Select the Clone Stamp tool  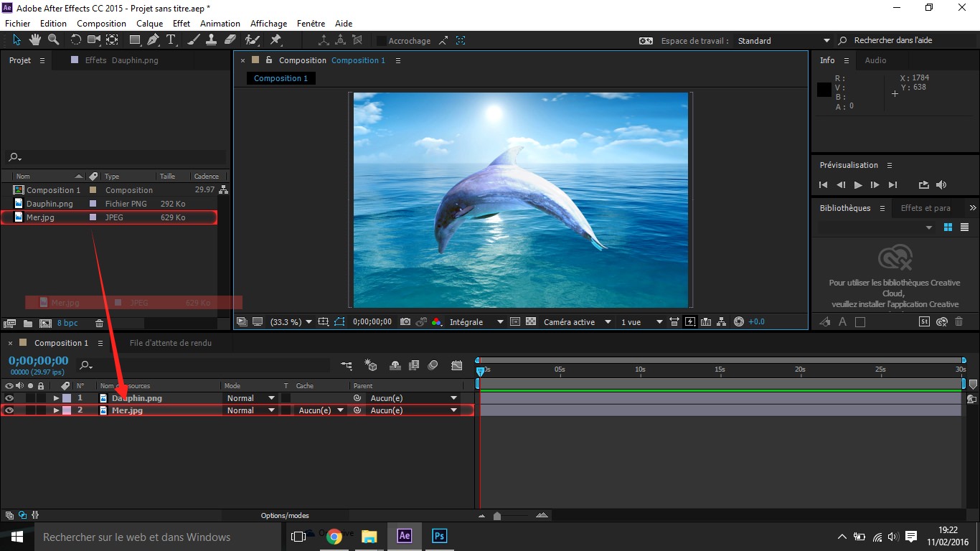(212, 40)
